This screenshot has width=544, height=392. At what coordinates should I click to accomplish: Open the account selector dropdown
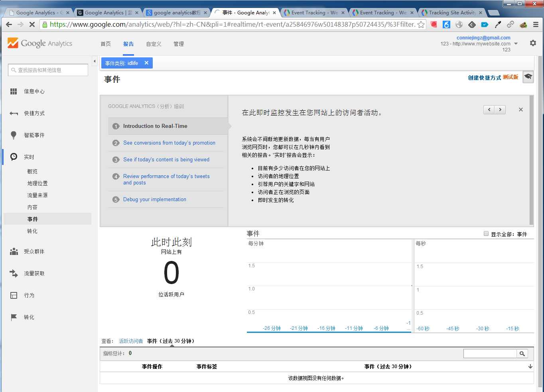516,43
